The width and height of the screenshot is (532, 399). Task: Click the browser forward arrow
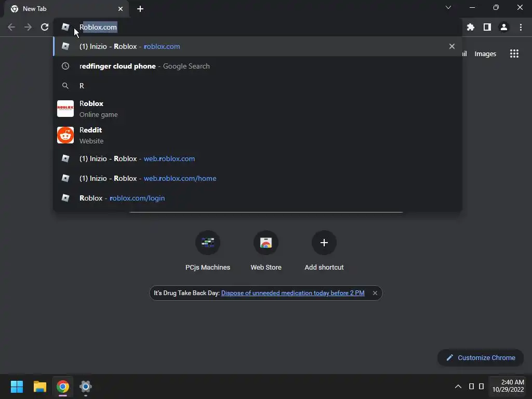(x=28, y=27)
